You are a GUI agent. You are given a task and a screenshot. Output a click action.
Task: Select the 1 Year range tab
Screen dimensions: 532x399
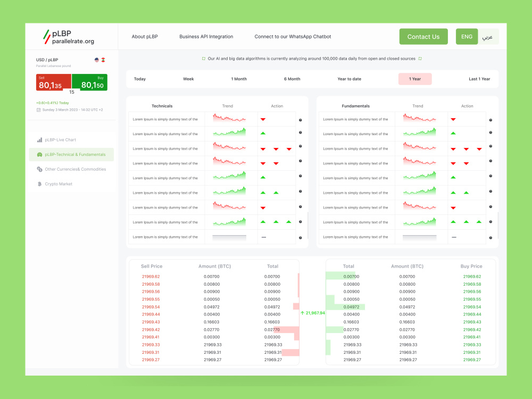415,79
